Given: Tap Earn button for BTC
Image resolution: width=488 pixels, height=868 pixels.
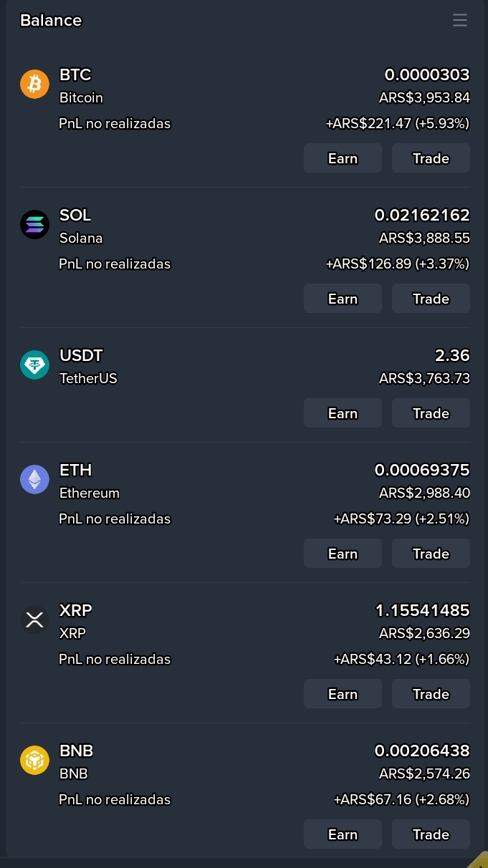Looking at the screenshot, I should (x=343, y=158).
